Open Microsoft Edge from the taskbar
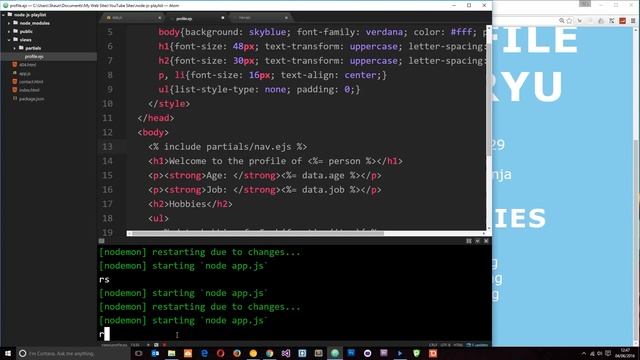This screenshot has width=640, height=360. point(204,353)
